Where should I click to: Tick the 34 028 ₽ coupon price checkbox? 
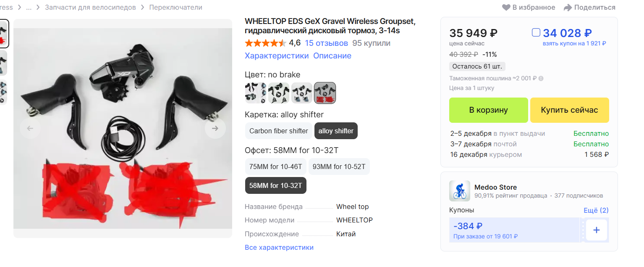(x=536, y=32)
